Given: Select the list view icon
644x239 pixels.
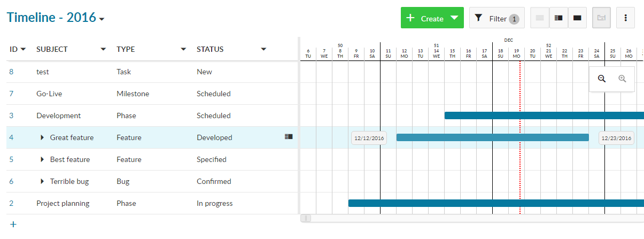Looking at the screenshot, I should (540, 18).
